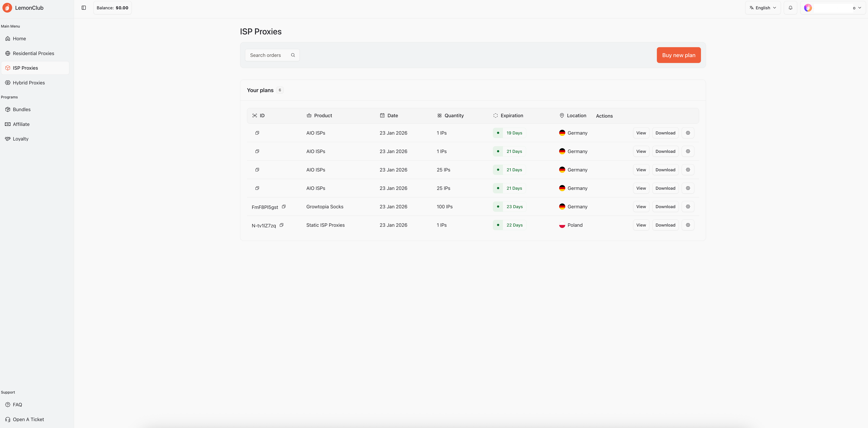
Task: Click the Static ISP Proxies product name
Action: (326, 225)
